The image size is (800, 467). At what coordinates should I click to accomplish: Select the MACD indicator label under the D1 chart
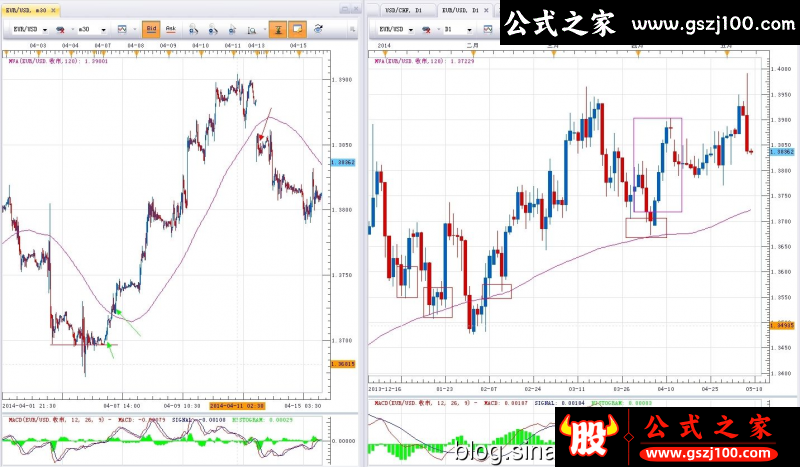pos(512,403)
